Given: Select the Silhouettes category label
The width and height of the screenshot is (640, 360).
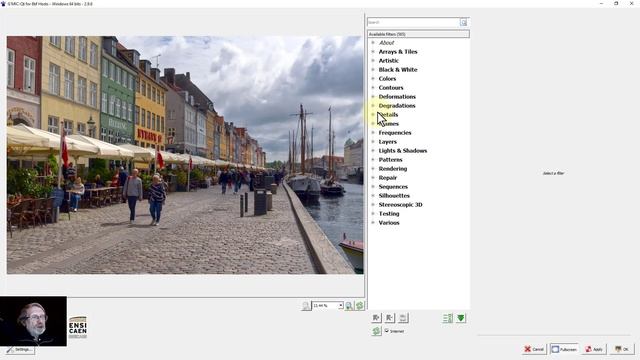Looking at the screenshot, I should [x=394, y=196].
